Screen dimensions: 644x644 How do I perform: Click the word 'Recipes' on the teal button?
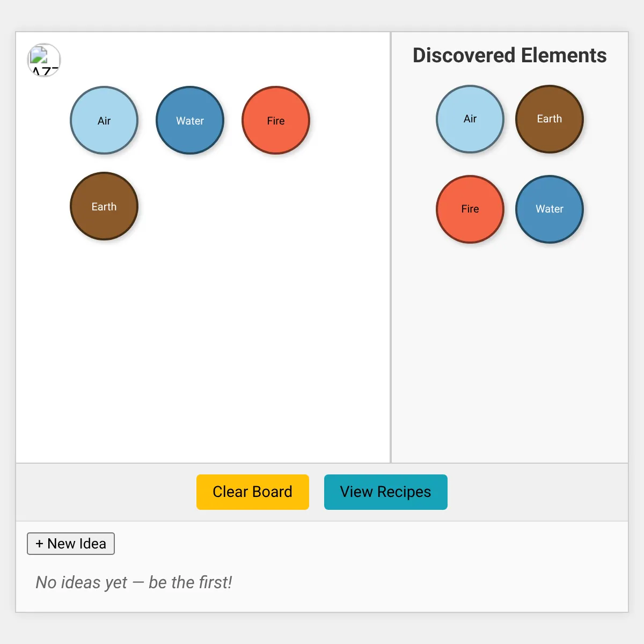pyautogui.click(x=404, y=492)
